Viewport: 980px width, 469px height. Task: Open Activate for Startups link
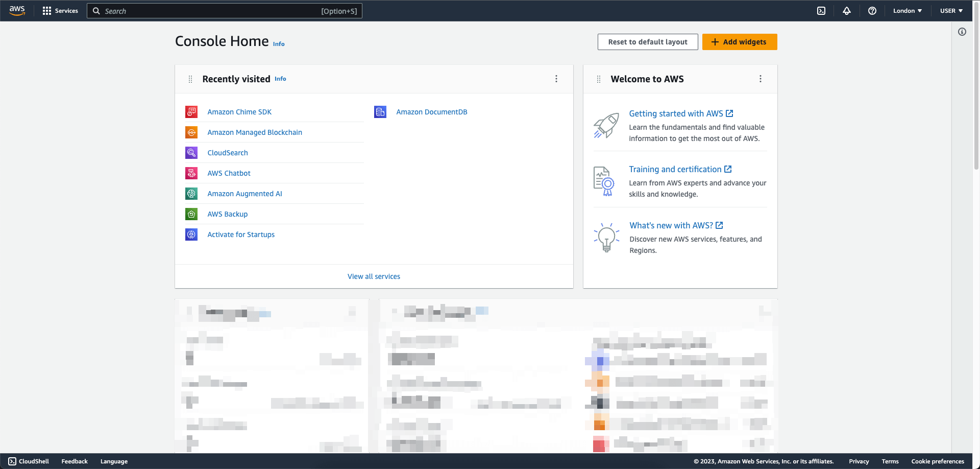click(x=241, y=235)
